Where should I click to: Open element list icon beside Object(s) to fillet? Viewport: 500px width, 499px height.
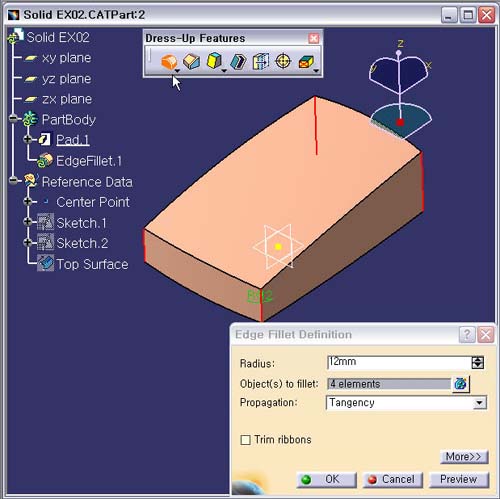point(461,384)
